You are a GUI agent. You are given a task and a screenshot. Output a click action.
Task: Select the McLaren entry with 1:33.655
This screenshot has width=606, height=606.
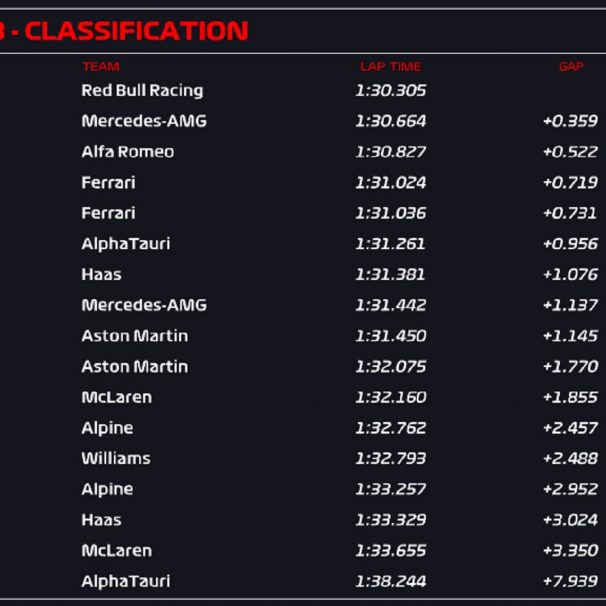point(117,550)
